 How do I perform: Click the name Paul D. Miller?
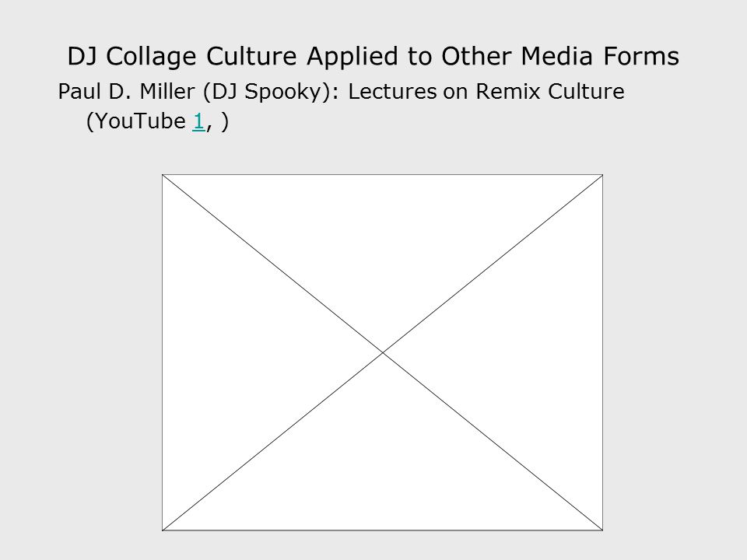click(126, 92)
